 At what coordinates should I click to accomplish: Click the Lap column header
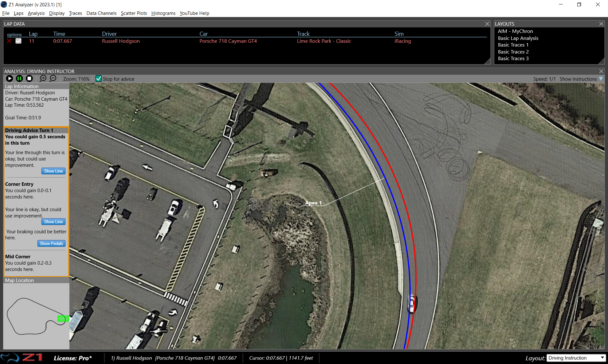pyautogui.click(x=33, y=34)
